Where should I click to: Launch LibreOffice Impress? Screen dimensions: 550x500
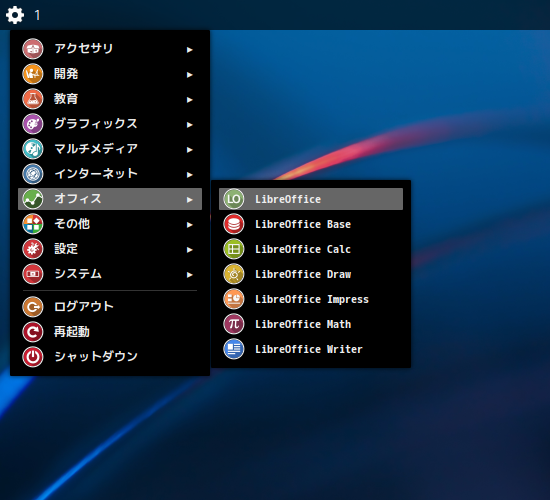311,299
